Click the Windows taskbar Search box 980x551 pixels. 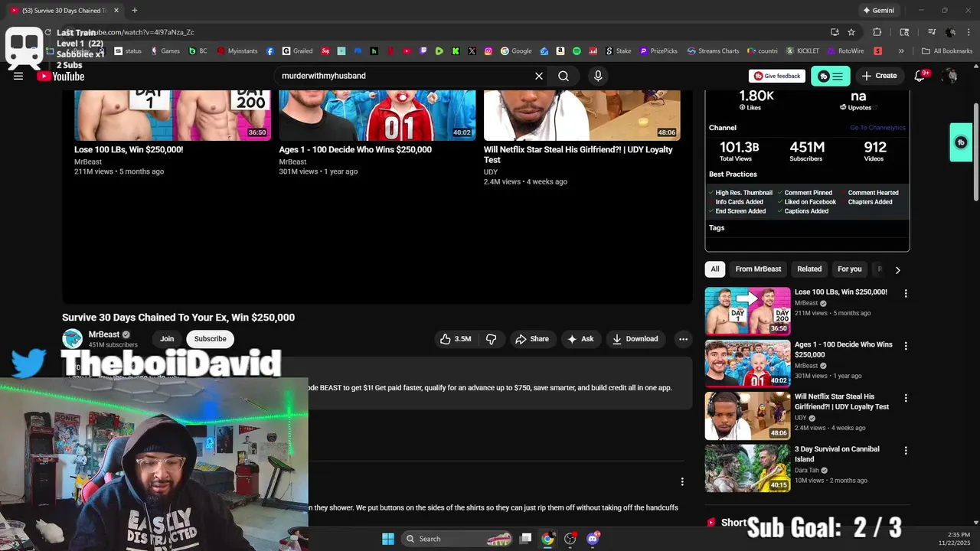tap(458, 539)
